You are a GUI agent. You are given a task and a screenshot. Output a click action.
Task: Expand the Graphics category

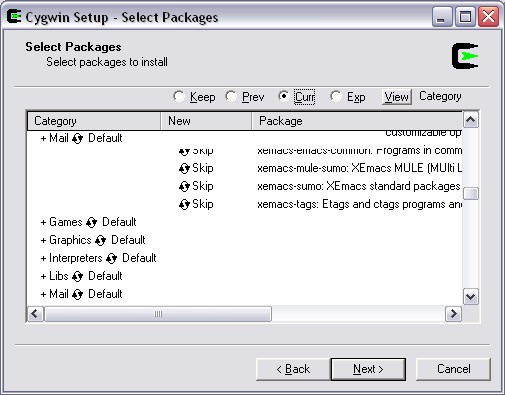[43, 240]
